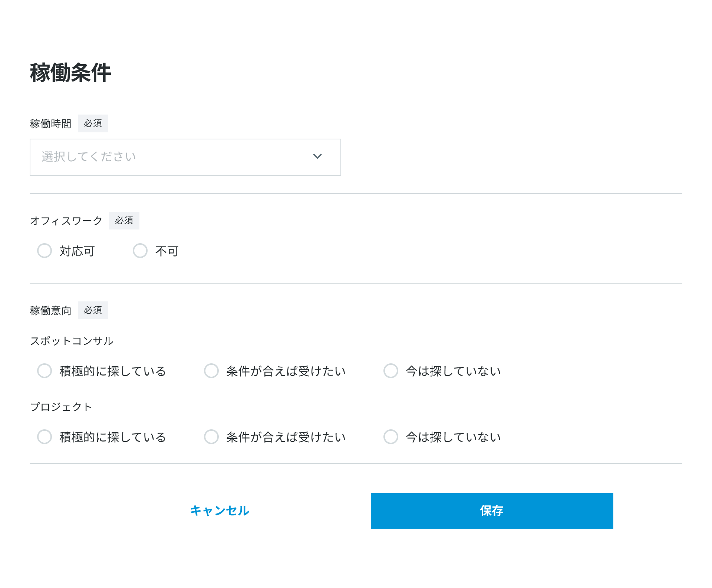The height and width of the screenshot is (588, 712).
Task: Click the 稼働条件 page heading
Action: click(x=70, y=72)
